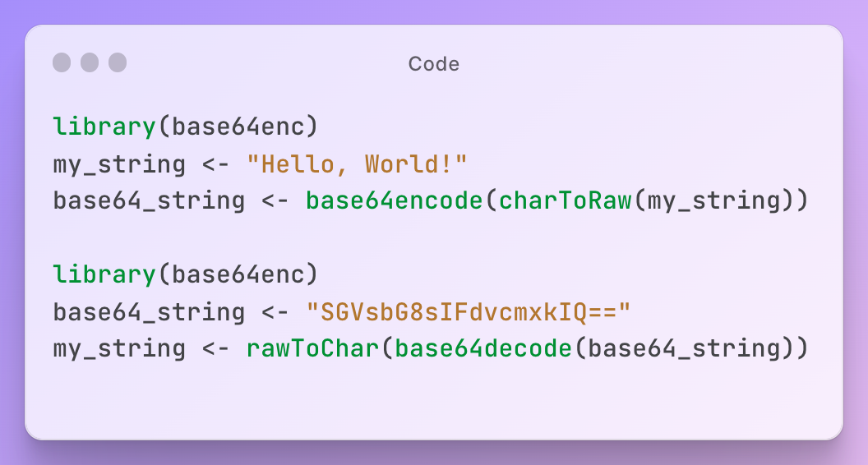Click the "SGVsbG8sIFdvcmxkIQ==" encoded string
Screen dimensions: 868x465
(x=468, y=312)
